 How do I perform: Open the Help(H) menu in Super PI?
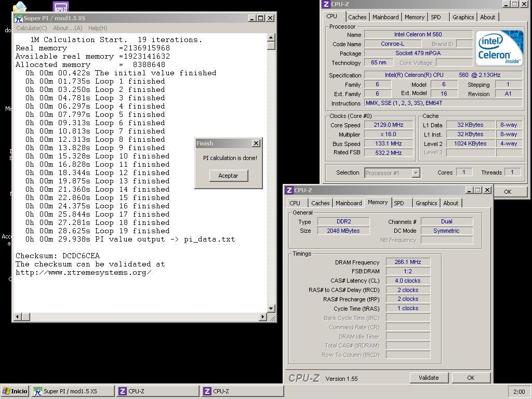coord(98,28)
